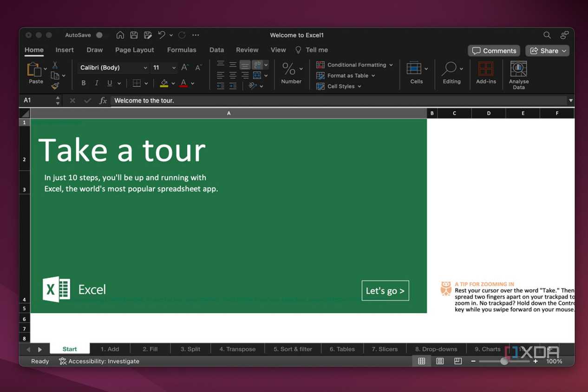Click the formula bar text "Welcome to the tour."
588x392 pixels.
(x=144, y=100)
